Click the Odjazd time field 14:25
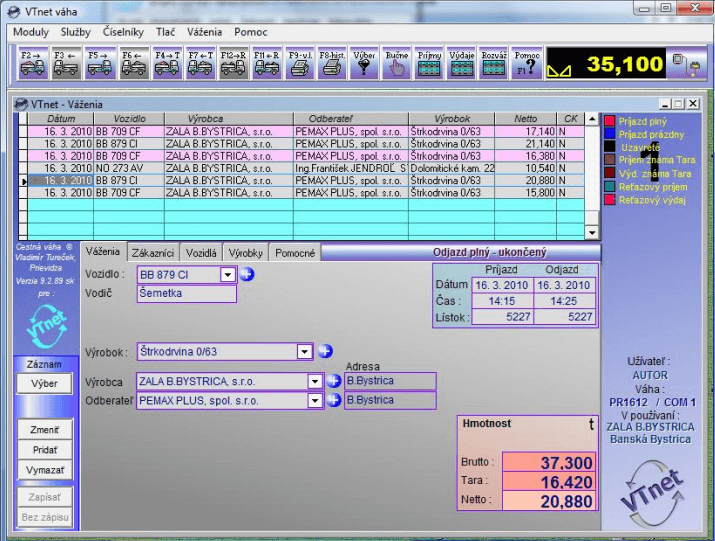 coord(564,301)
